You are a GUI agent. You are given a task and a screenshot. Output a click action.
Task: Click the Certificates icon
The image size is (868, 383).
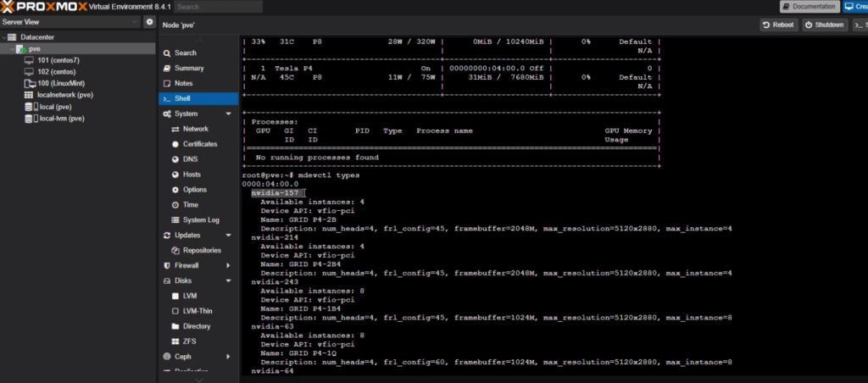click(175, 144)
